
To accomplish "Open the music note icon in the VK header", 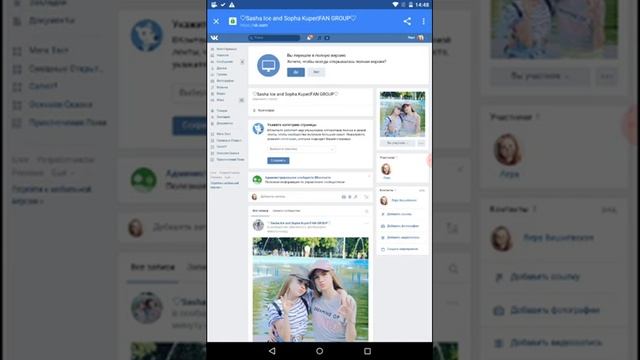I will click(319, 38).
